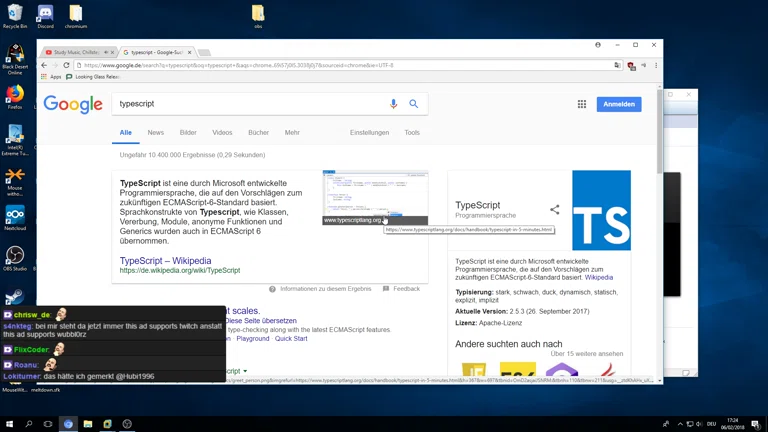
Task: Click the Google logo
Action: (73, 104)
